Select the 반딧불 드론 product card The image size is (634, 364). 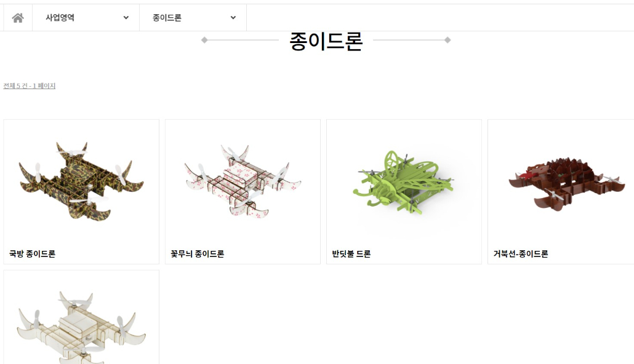click(x=404, y=192)
